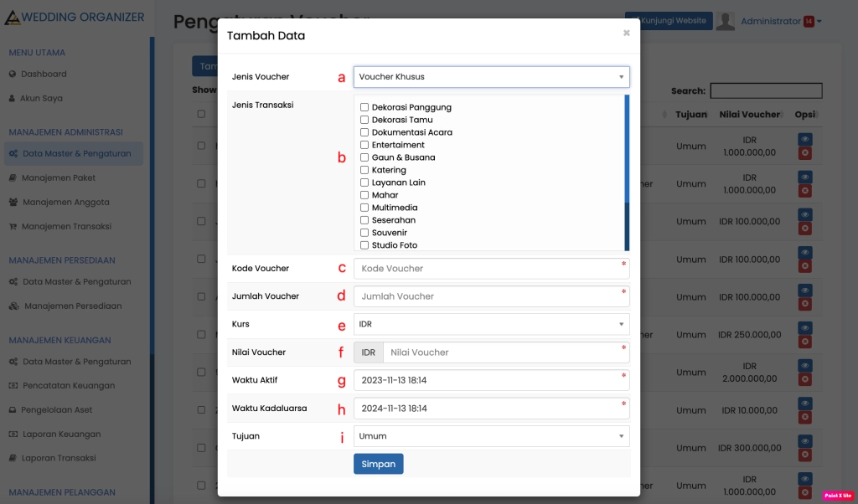Click the Jenis Transaksi list scrollbar
This screenshot has height=504, width=858.
tap(627, 172)
